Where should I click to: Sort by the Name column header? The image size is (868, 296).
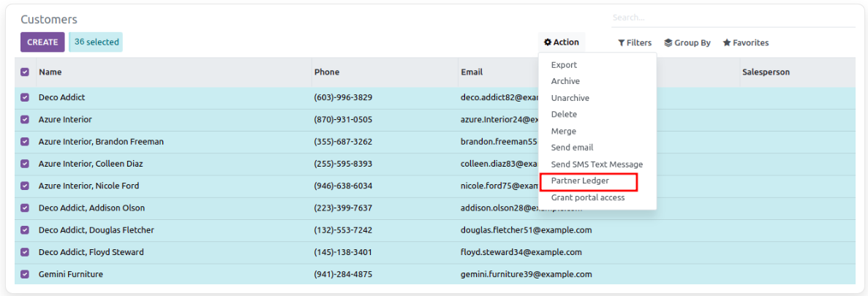[50, 72]
